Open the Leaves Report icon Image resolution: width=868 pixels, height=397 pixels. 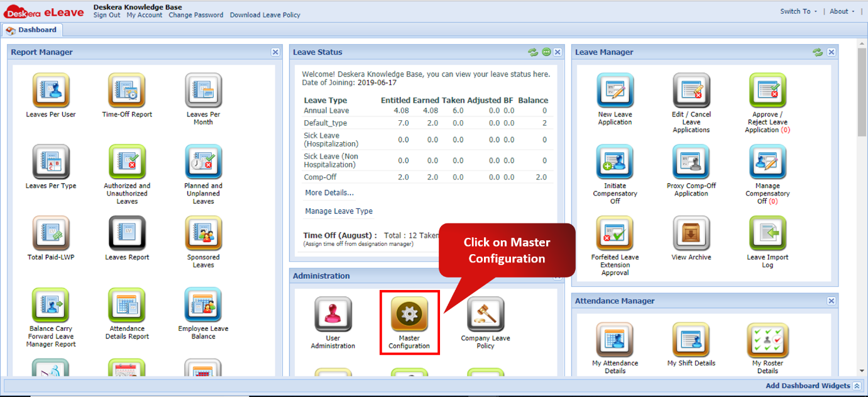coord(127,233)
